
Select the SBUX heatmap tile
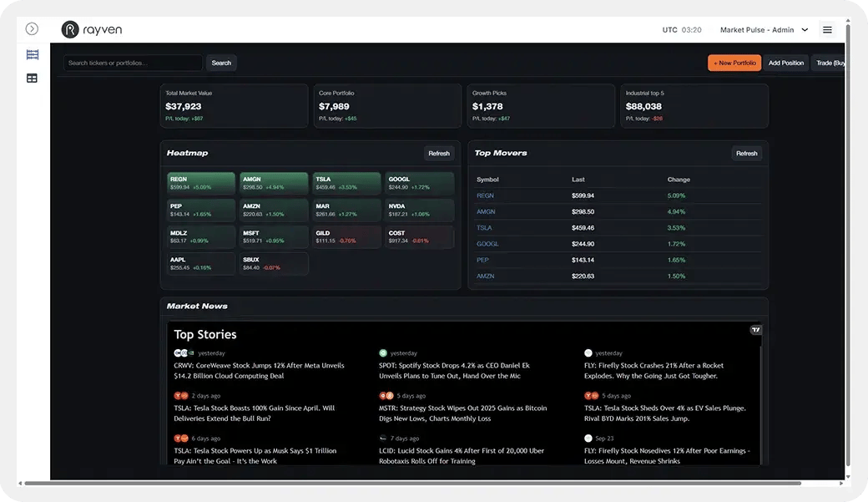(x=274, y=264)
